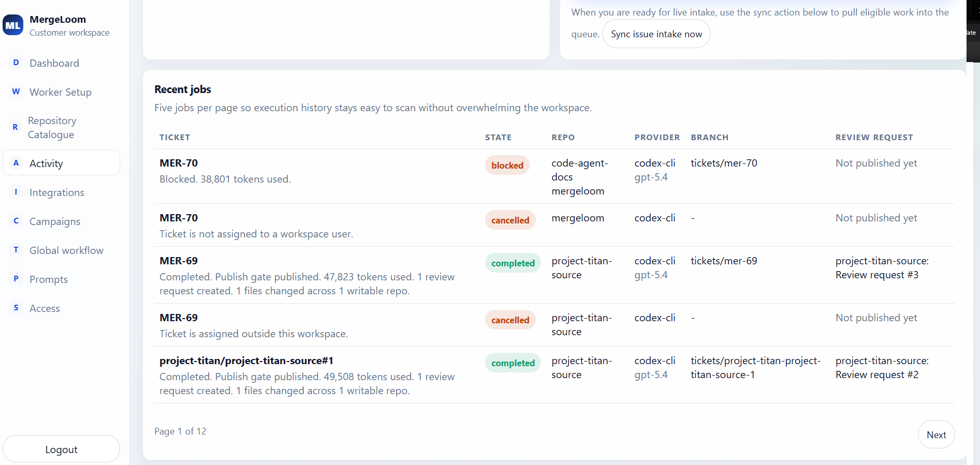Click cancelled badge on unassigned MER-70 row
980x465 pixels.
tap(510, 220)
